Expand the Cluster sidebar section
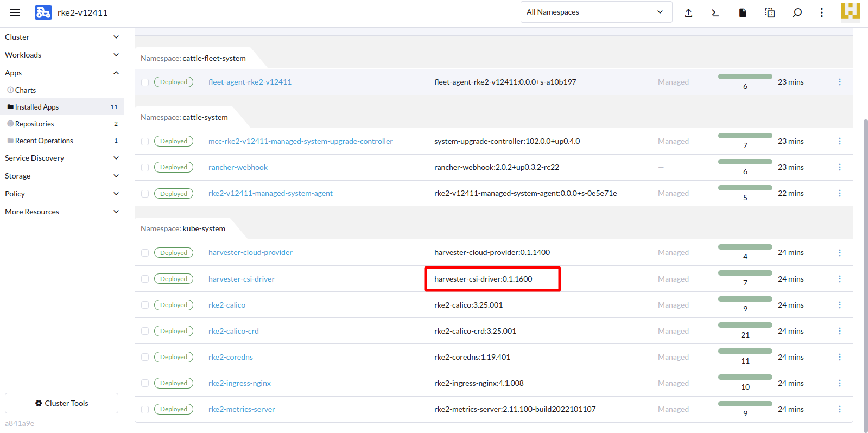868x433 pixels. 62,37
